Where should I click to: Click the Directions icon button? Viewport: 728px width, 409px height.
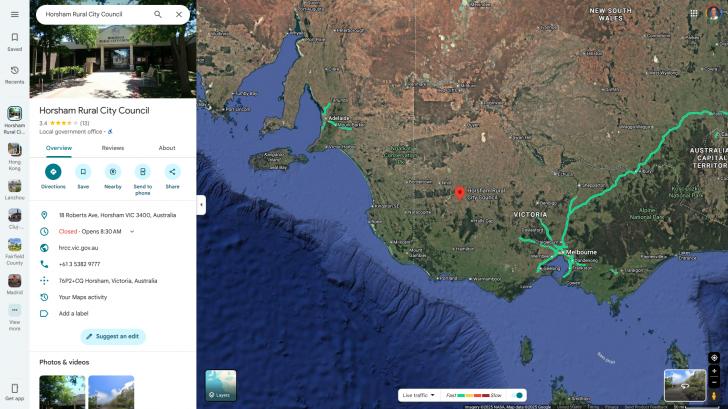point(53,172)
